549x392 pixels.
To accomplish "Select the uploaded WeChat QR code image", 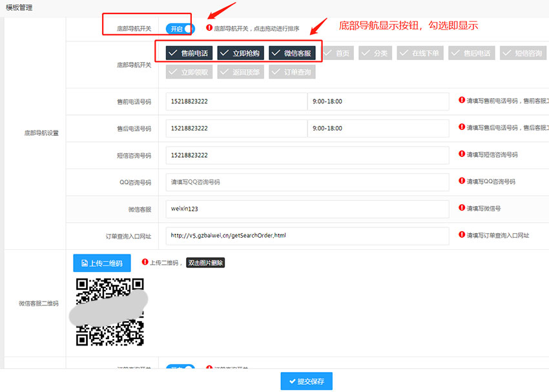I will [110, 312].
